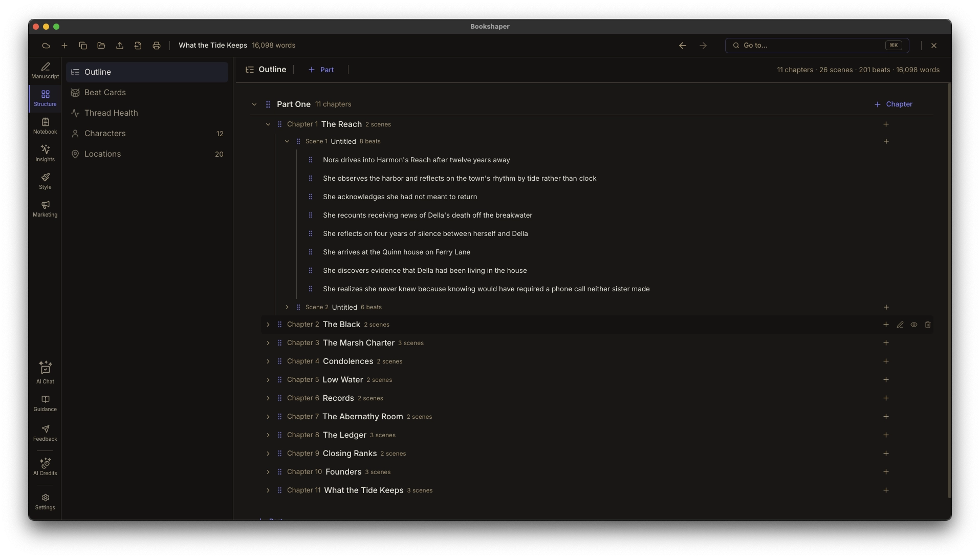
Task: Select beat 'Nora drives into Harmon's Reach'
Action: 417,160
